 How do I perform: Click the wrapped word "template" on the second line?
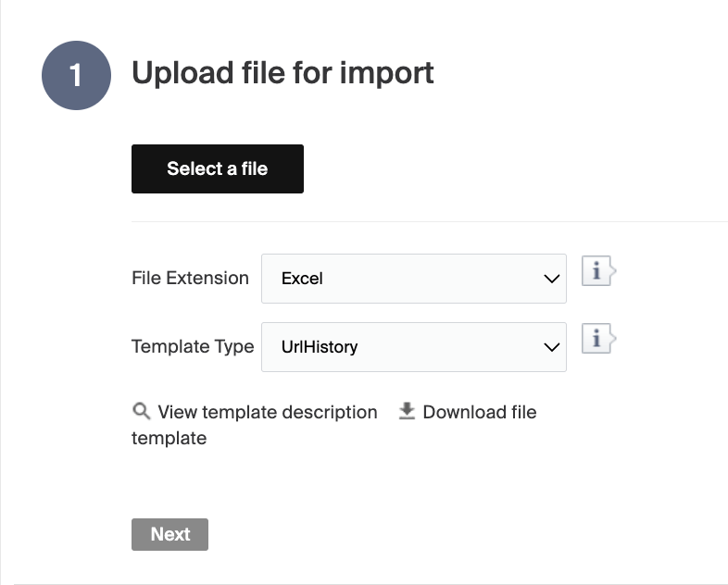pos(169,438)
